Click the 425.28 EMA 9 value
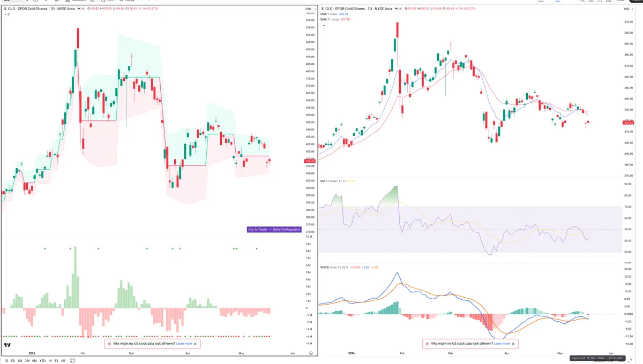The width and height of the screenshot is (643, 364). coord(344,14)
